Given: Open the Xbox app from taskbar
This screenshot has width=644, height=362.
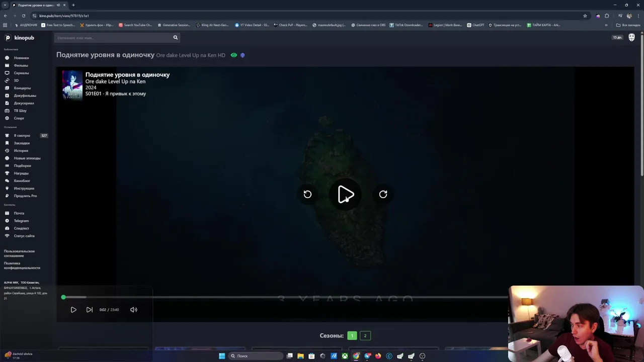Looking at the screenshot, I should coord(345,356).
